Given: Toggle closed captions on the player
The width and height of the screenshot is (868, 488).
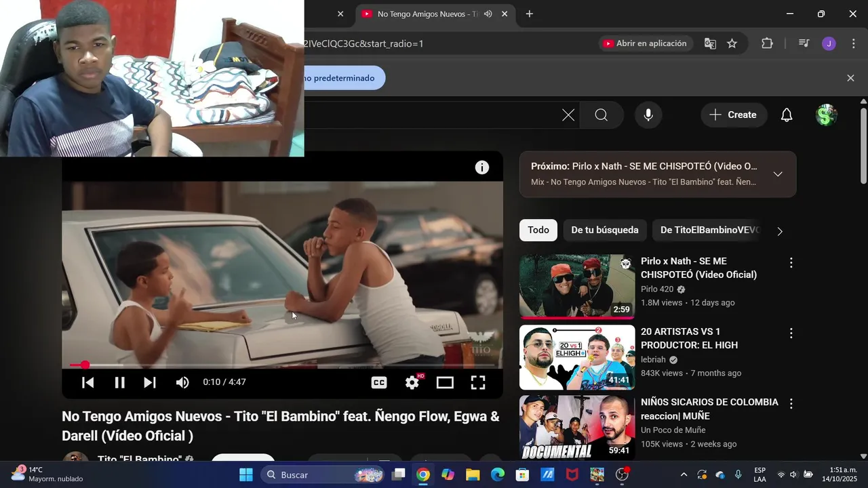Looking at the screenshot, I should click(379, 382).
